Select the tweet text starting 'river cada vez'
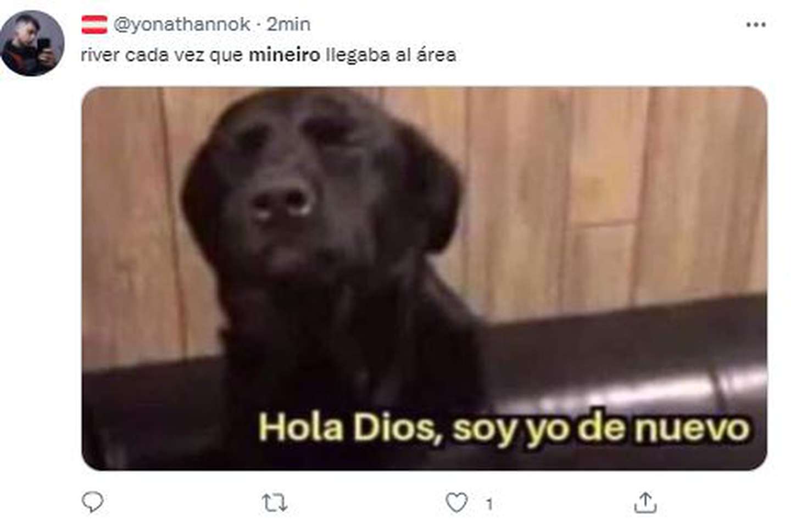The width and height of the screenshot is (791, 532). pos(268,55)
